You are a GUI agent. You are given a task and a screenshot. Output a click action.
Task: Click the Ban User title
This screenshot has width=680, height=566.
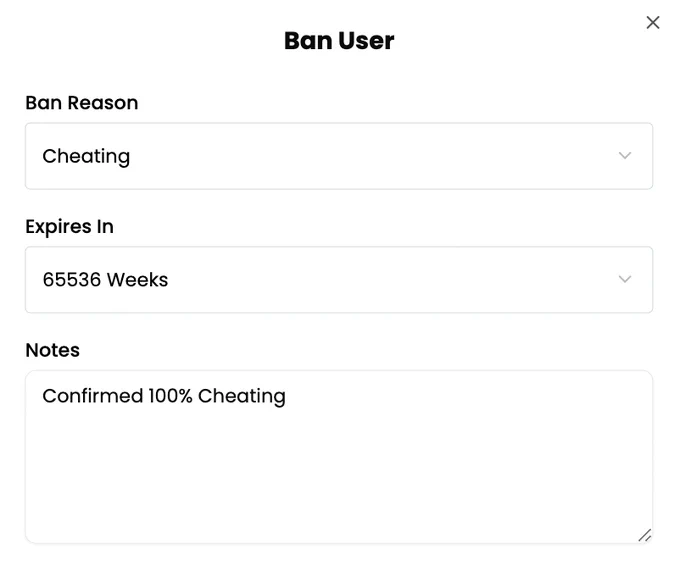(339, 41)
